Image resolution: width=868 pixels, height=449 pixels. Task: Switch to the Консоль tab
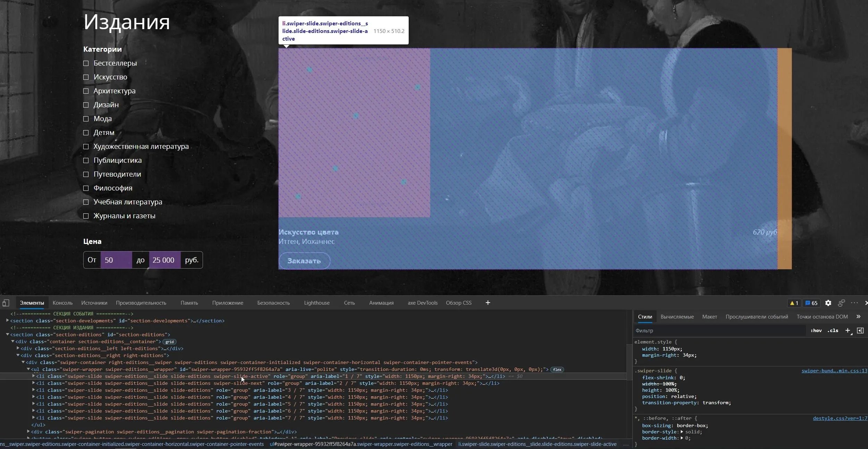[x=62, y=303]
